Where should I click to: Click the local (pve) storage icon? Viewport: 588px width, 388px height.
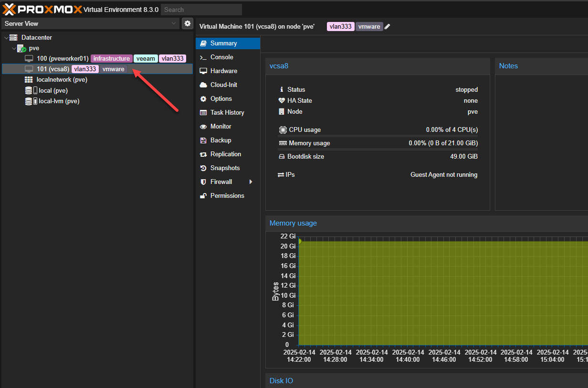[31, 90]
